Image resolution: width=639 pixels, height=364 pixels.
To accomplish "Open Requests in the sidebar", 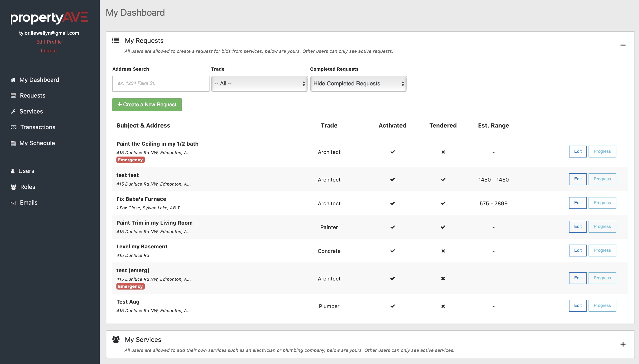I will pyautogui.click(x=33, y=95).
